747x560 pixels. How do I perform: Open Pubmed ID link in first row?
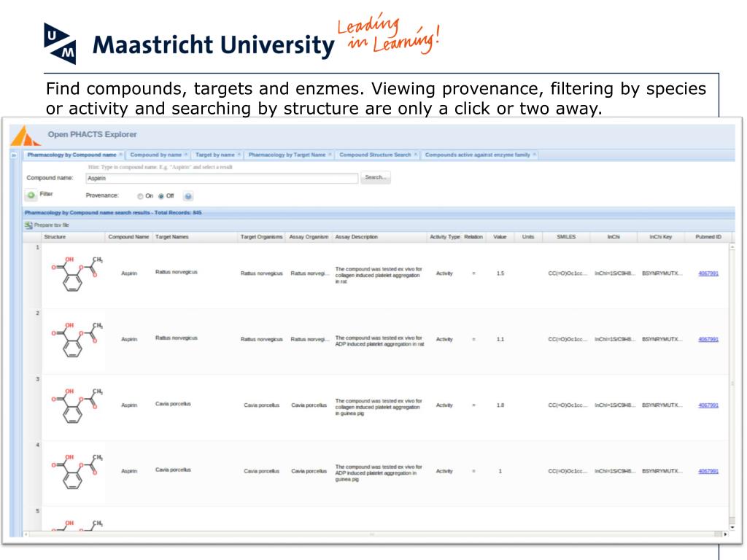708,273
